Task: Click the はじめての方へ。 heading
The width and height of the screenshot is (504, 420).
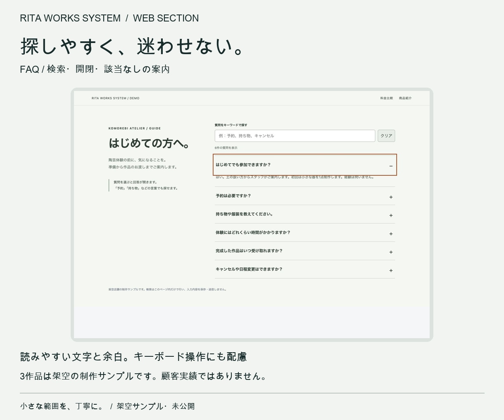Action: pos(150,143)
